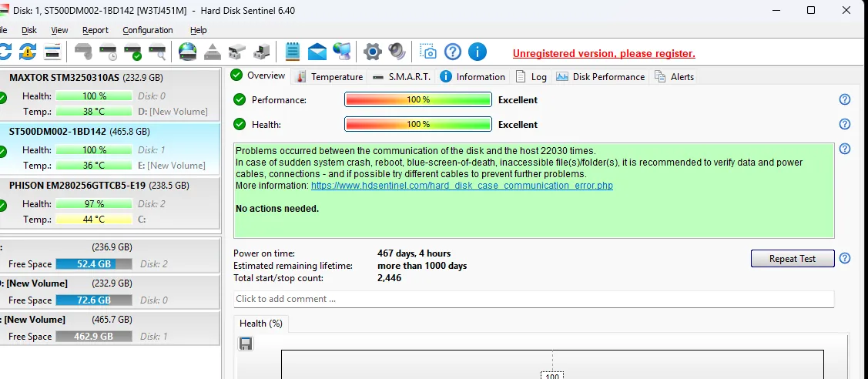This screenshot has width=868, height=379.
Task: Switch to the Overview tab
Action: tap(259, 75)
